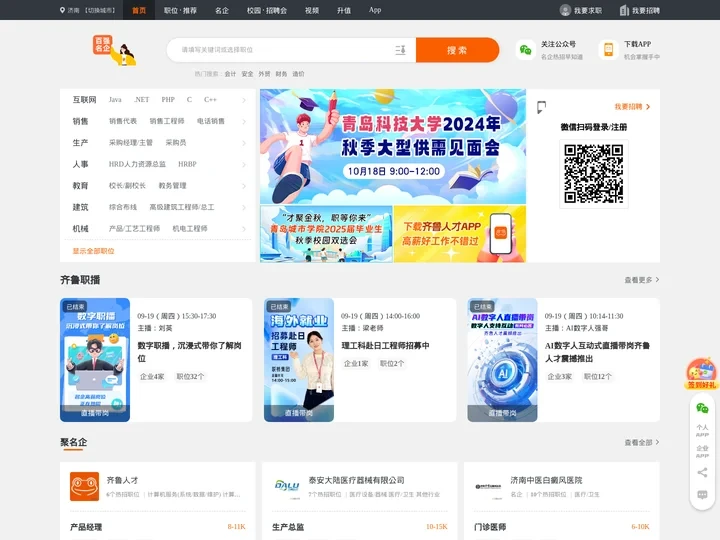Viewport: 720px width, 540px height.
Task: Click the DALU 泰安大陆医疗 company logo
Action: pyautogui.click(x=287, y=486)
